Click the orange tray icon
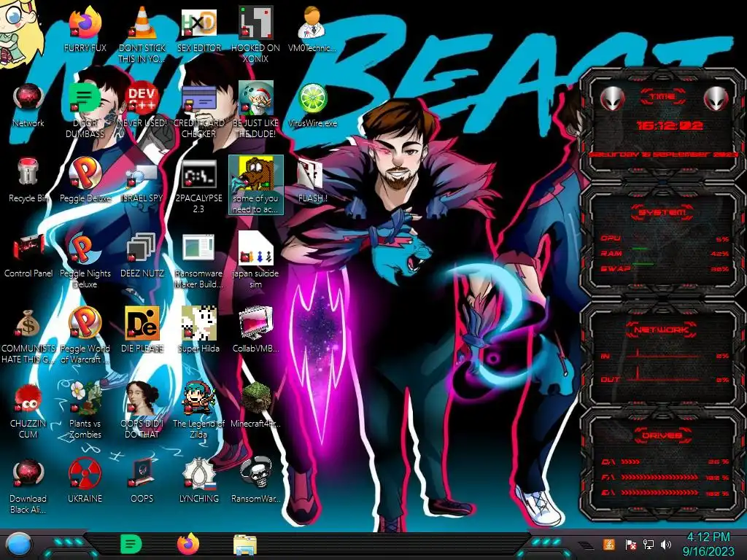The height and width of the screenshot is (560, 747). coord(608,544)
